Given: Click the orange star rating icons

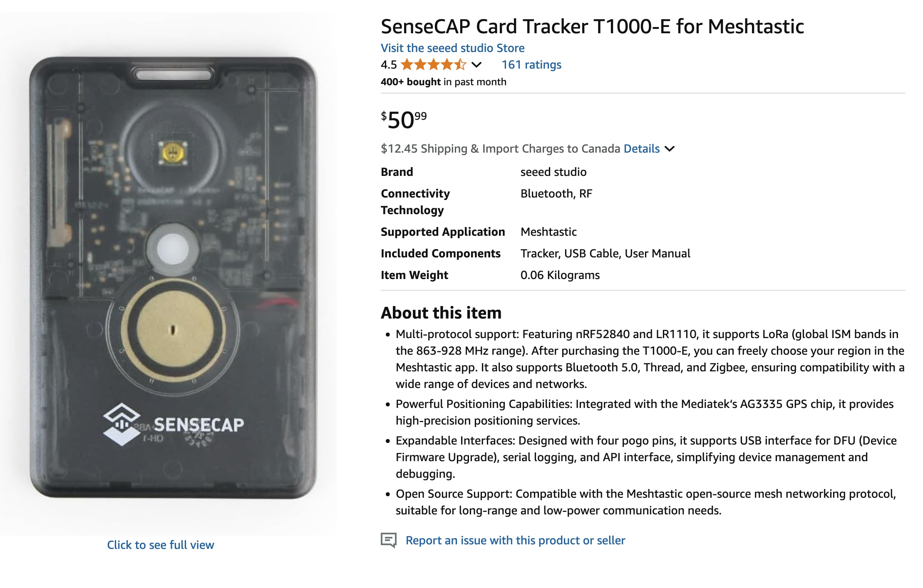Looking at the screenshot, I should point(433,65).
